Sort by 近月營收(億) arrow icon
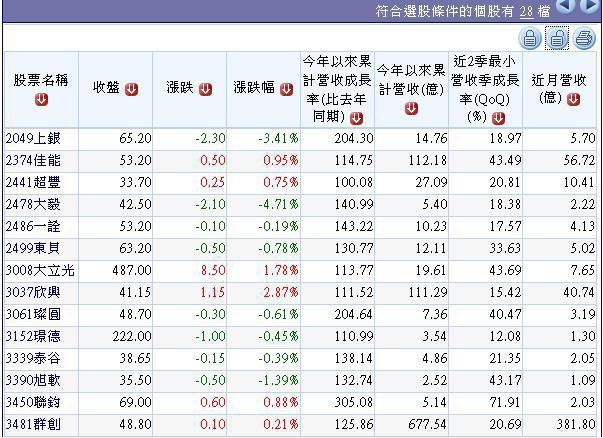The image size is (603, 438). (573, 100)
